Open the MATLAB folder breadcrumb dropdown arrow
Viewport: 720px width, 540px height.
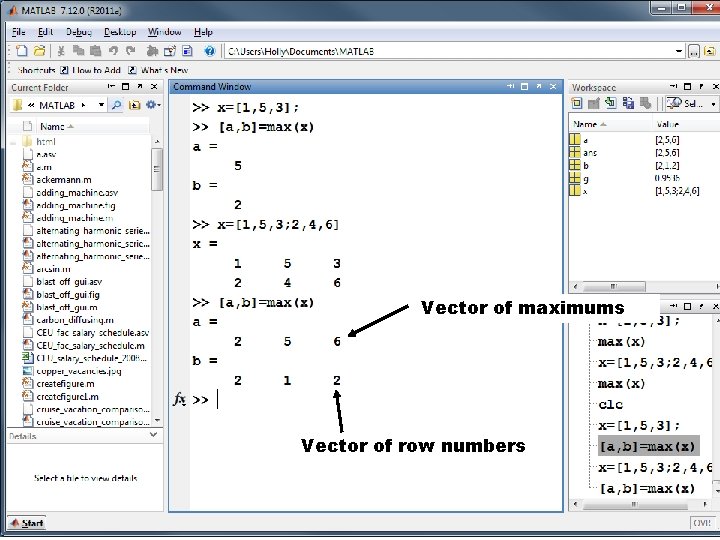[101, 105]
